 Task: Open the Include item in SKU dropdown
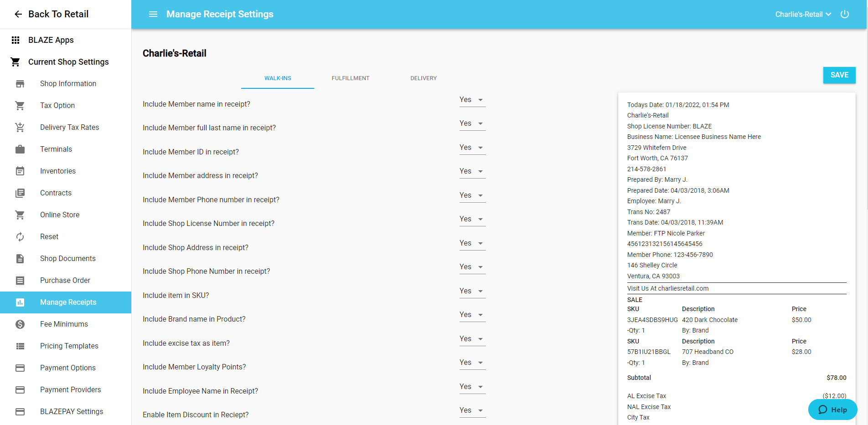point(472,291)
